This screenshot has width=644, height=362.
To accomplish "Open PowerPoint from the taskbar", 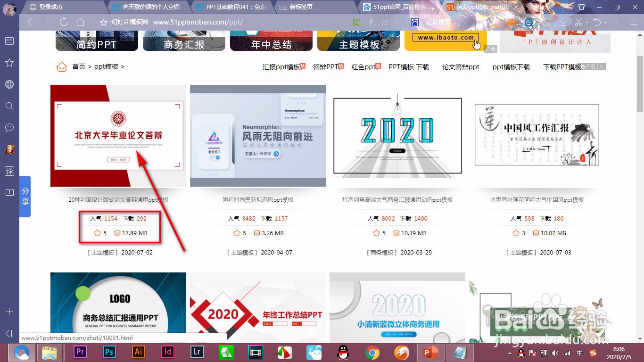I will point(430,352).
